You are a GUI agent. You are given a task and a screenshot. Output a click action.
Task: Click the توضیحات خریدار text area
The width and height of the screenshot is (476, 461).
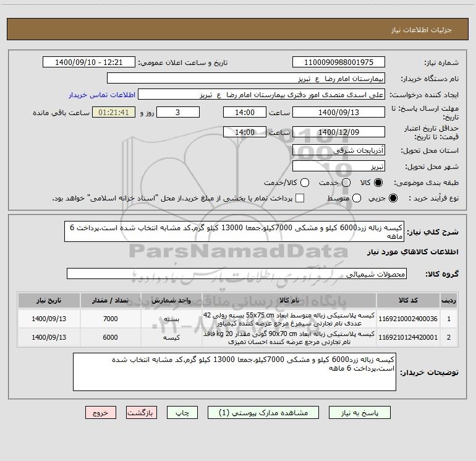(x=234, y=372)
